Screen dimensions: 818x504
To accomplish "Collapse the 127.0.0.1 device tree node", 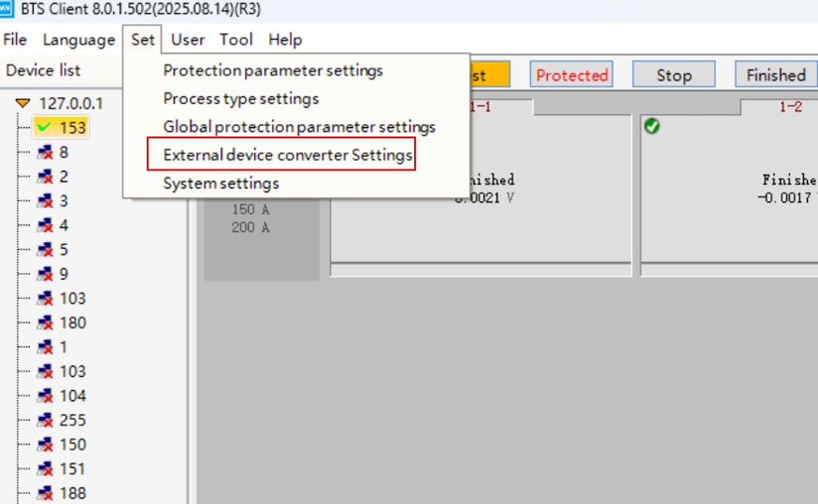I will point(23,103).
